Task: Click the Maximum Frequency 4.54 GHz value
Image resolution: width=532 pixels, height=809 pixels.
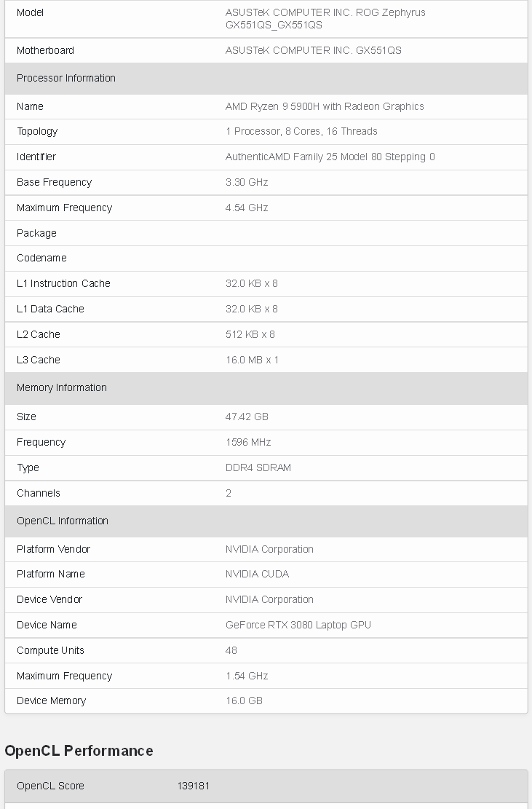Action: pyautogui.click(x=247, y=208)
